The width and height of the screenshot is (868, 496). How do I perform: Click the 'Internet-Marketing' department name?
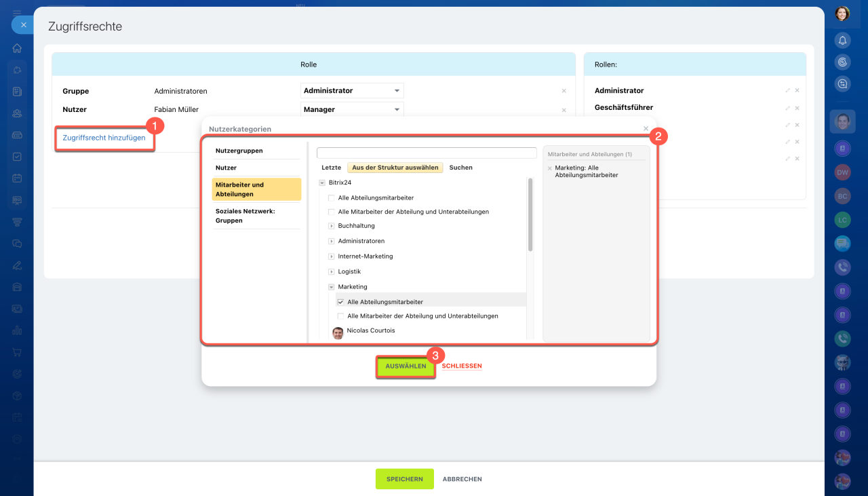pos(366,256)
